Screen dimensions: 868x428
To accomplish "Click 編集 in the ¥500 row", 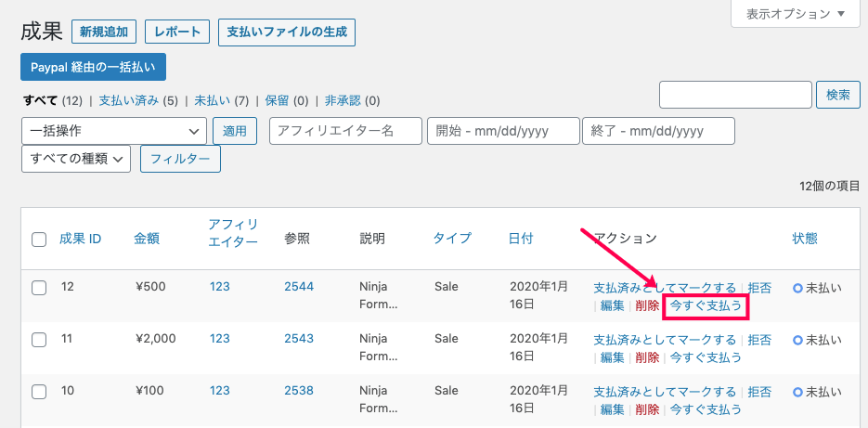I will [x=613, y=305].
